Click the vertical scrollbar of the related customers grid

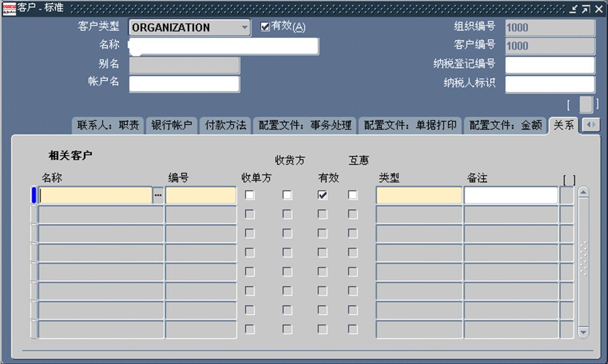tap(583, 262)
